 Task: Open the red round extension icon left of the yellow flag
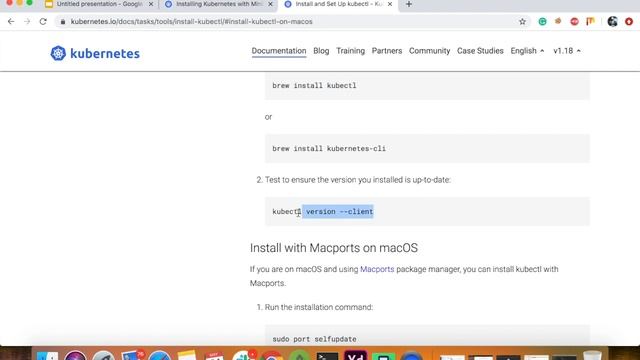pyautogui.click(x=574, y=22)
